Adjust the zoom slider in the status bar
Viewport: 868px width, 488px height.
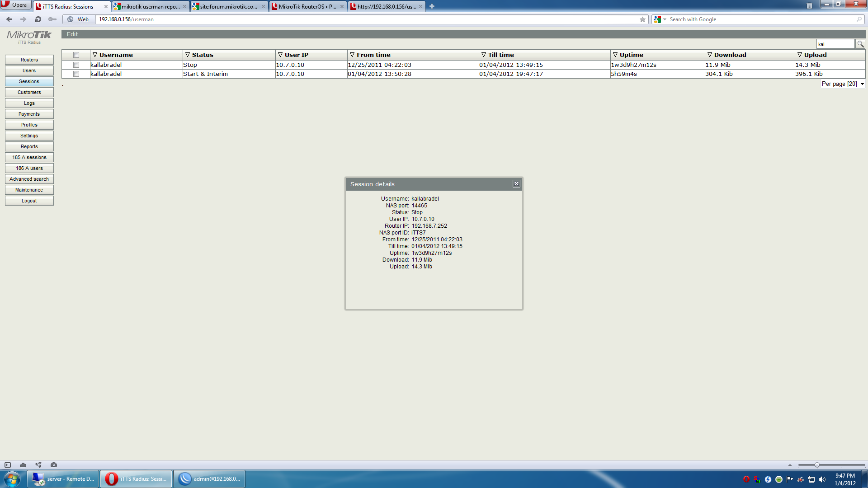(817, 465)
